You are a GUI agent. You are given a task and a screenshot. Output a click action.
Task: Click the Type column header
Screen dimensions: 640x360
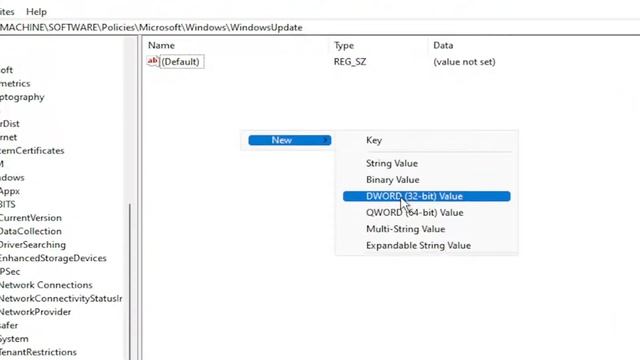tap(344, 45)
